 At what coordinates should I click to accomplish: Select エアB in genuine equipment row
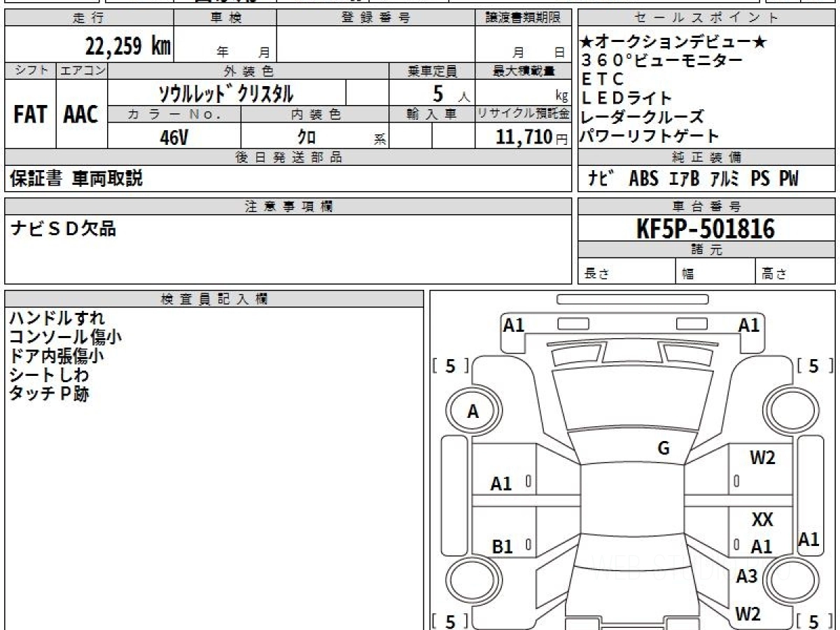tap(684, 179)
